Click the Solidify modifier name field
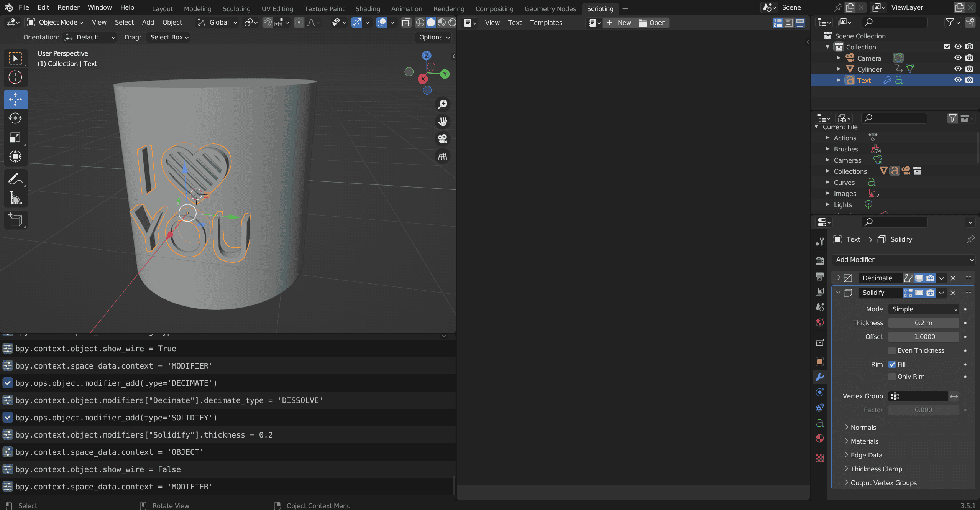This screenshot has width=980, height=510. click(880, 293)
